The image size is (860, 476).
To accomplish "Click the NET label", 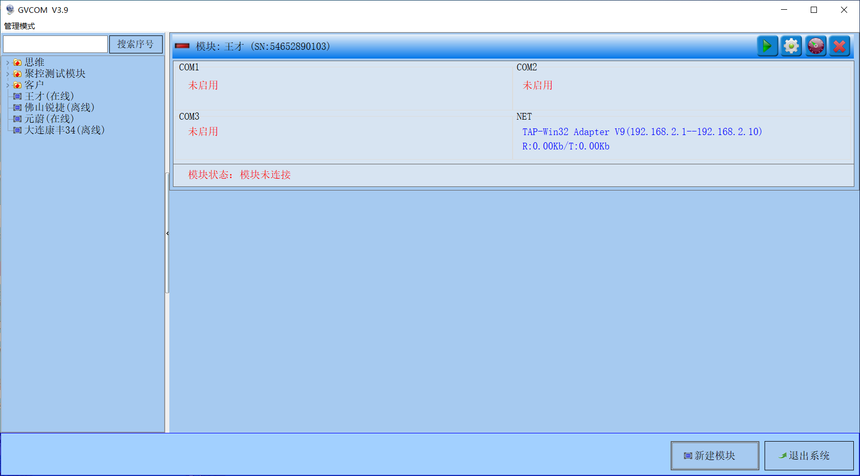I will [x=524, y=117].
